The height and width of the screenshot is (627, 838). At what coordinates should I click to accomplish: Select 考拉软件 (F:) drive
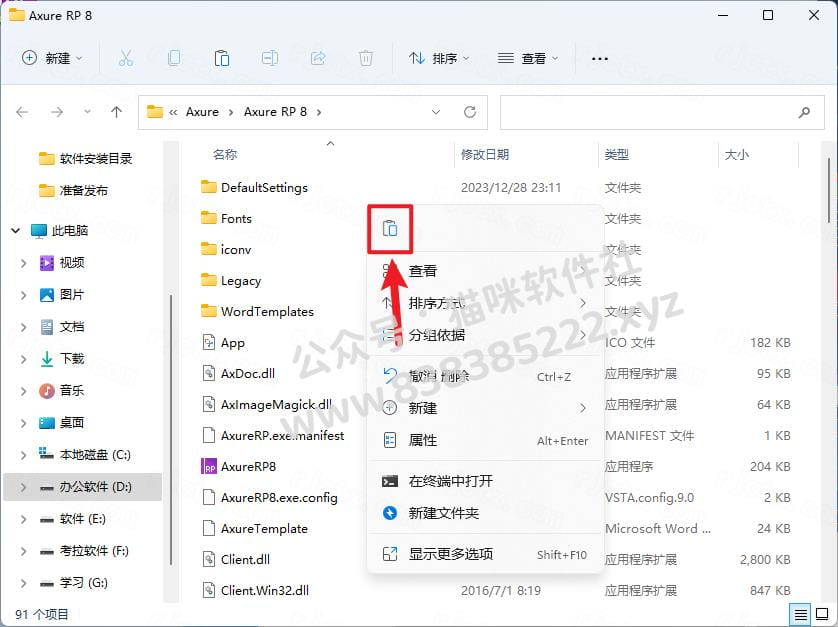(94, 551)
